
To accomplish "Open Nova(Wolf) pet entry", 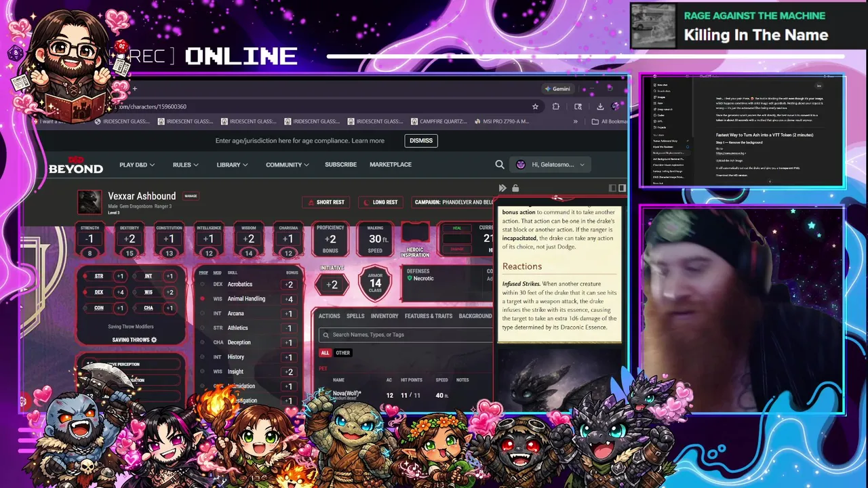I will 347,394.
